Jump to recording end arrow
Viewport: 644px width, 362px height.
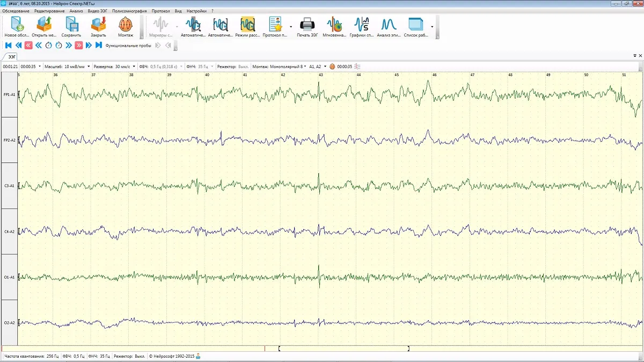[99, 46]
